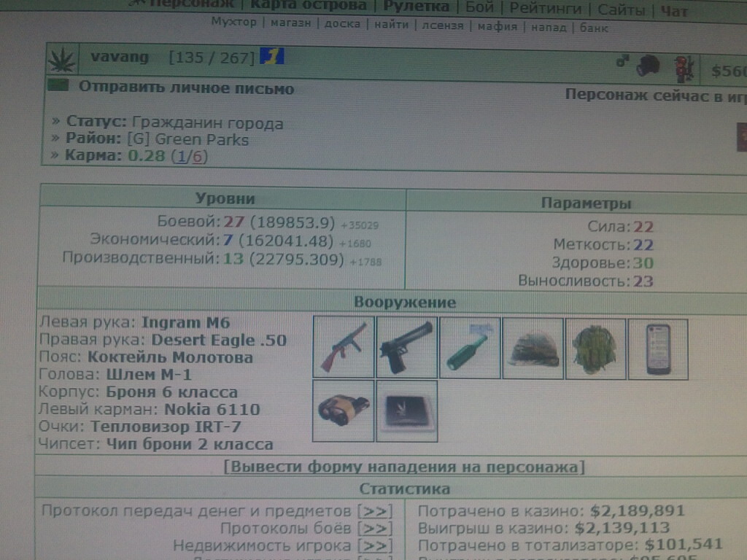Click the blue-yellow badge after [135 / 267]
The image size is (747, 560).
pos(271,56)
